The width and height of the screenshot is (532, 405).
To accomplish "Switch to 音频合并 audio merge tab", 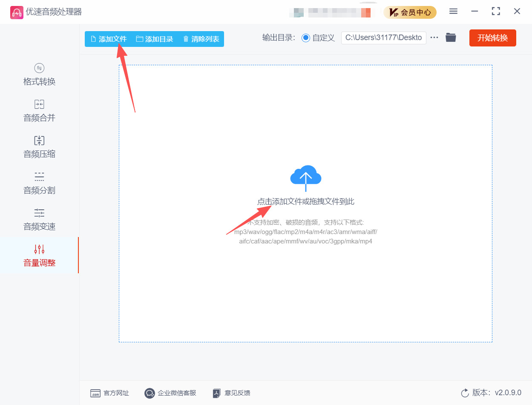I will pyautogui.click(x=39, y=111).
